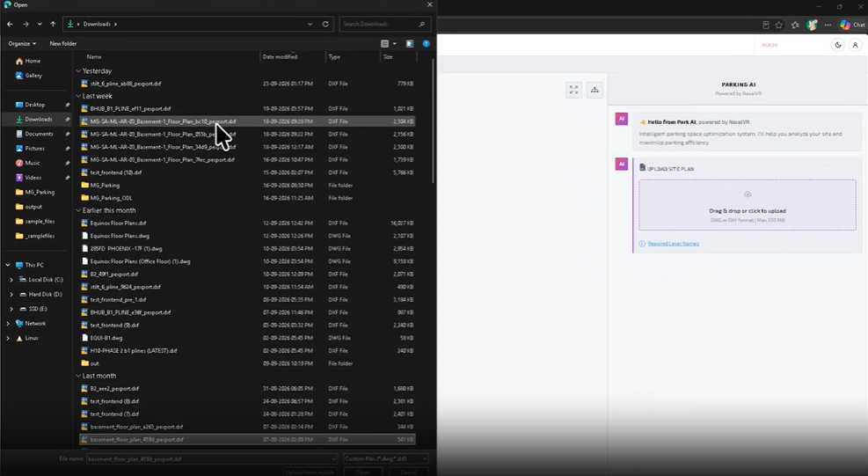Image resolution: width=868 pixels, height=476 pixels.
Task: Click the hierarchy layout icon in Parking AI
Action: [x=594, y=90]
